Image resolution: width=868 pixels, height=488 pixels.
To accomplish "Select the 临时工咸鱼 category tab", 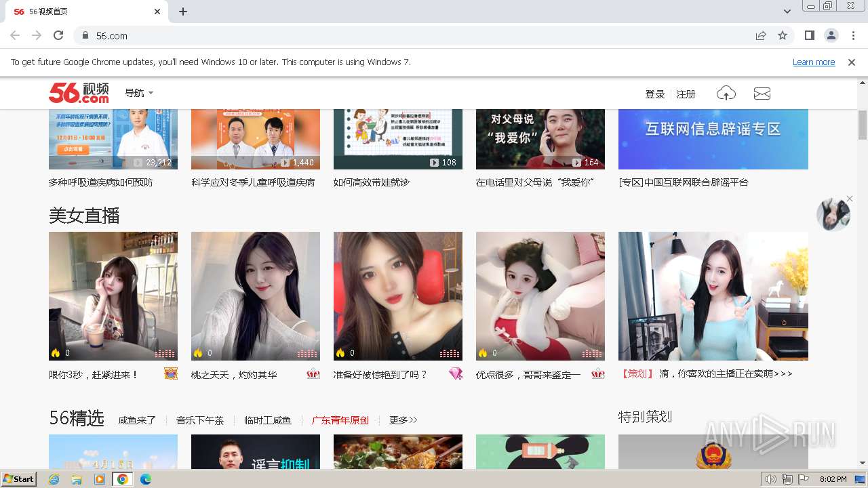I will [268, 420].
